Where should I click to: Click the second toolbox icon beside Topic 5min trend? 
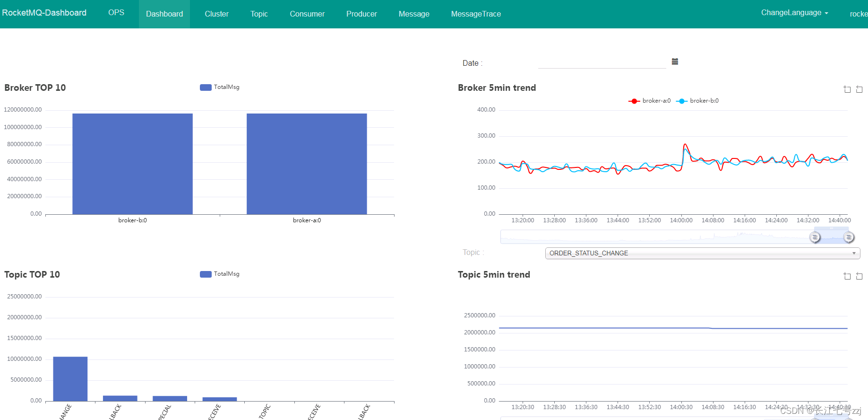(x=859, y=276)
